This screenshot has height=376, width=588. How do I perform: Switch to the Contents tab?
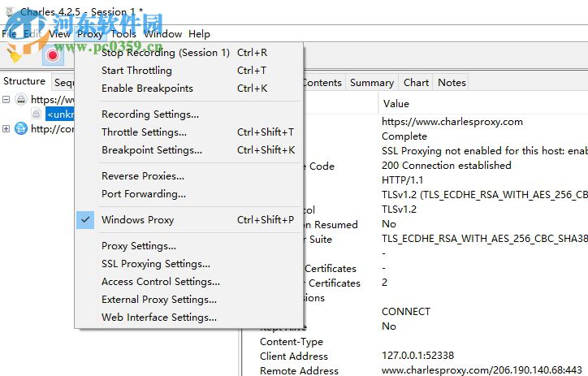pos(323,83)
